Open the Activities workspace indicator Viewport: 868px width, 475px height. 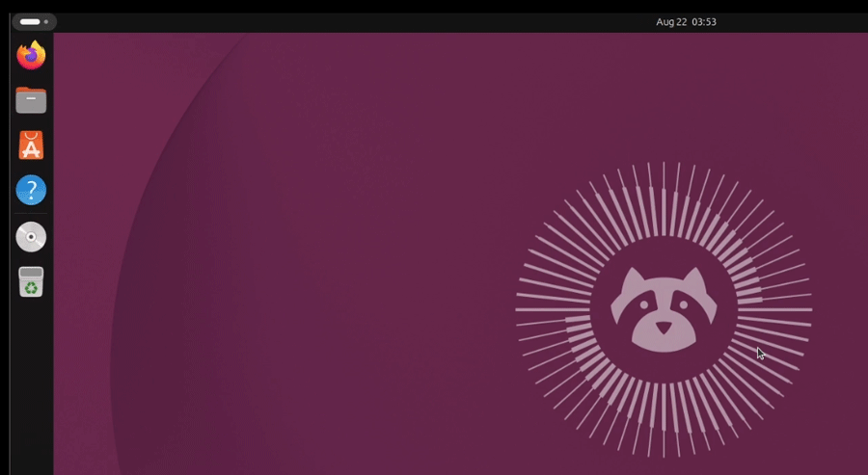point(35,21)
